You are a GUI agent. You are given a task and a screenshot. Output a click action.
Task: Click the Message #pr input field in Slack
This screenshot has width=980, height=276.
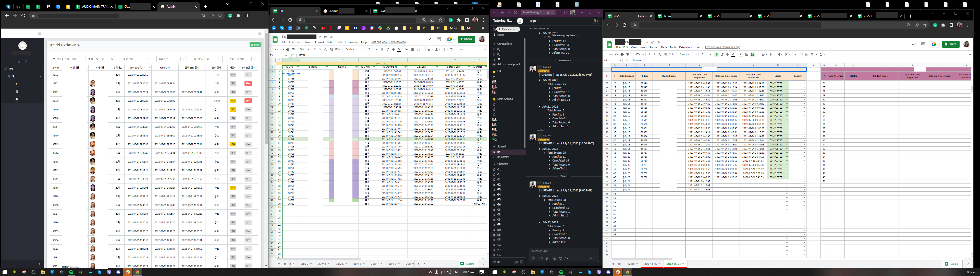click(x=564, y=251)
